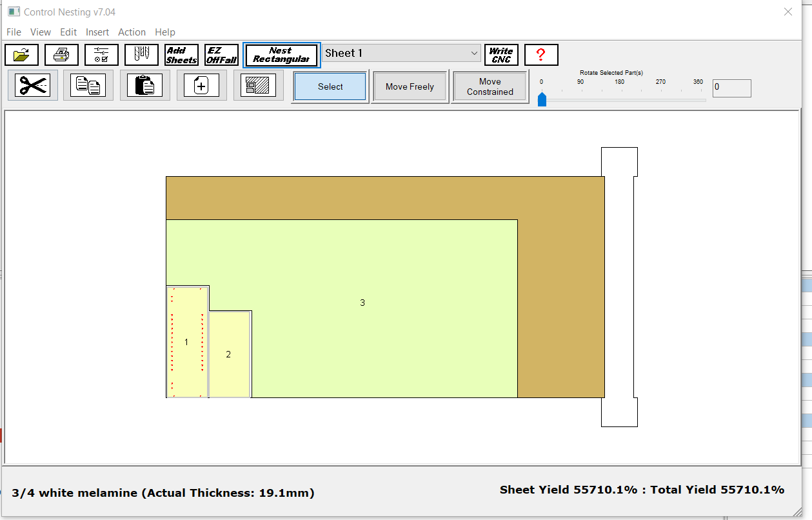Open the settings sliders icon
The image size is (812, 520).
click(101, 55)
